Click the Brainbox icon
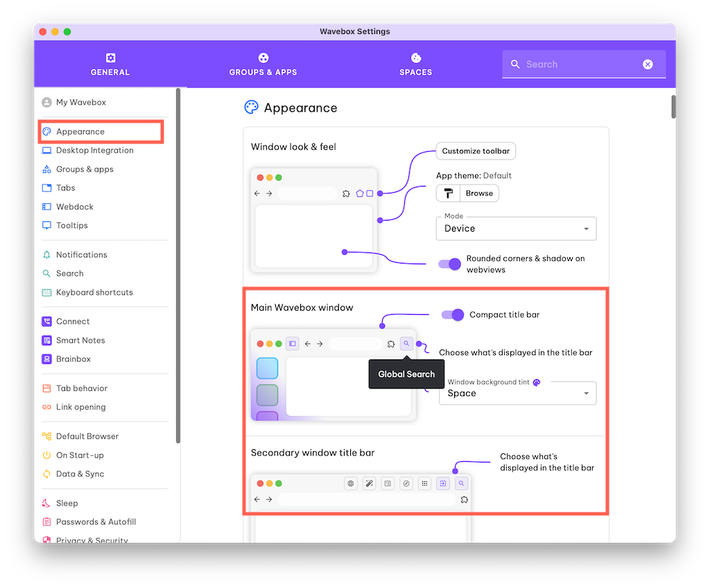This screenshot has width=710, height=588. point(46,359)
